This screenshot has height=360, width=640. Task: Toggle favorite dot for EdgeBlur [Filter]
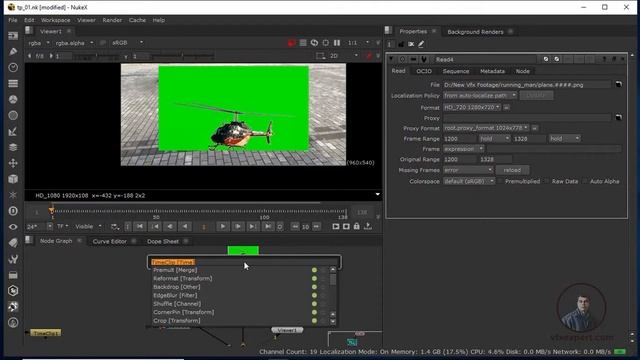(x=314, y=296)
